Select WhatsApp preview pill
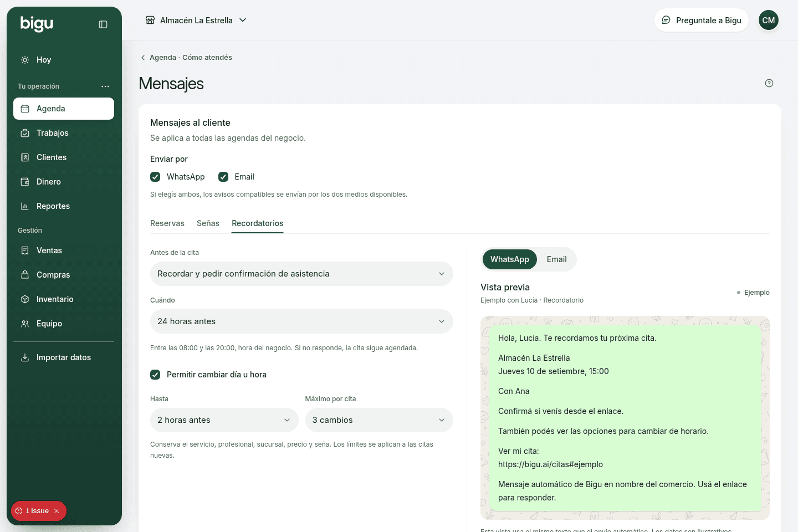The image size is (798, 532). 510,259
